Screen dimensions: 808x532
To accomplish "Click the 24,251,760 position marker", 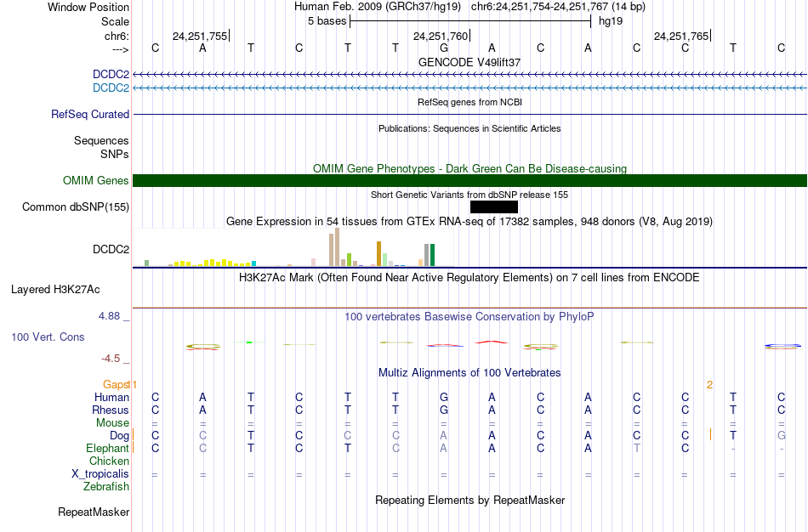I will 441,36.
